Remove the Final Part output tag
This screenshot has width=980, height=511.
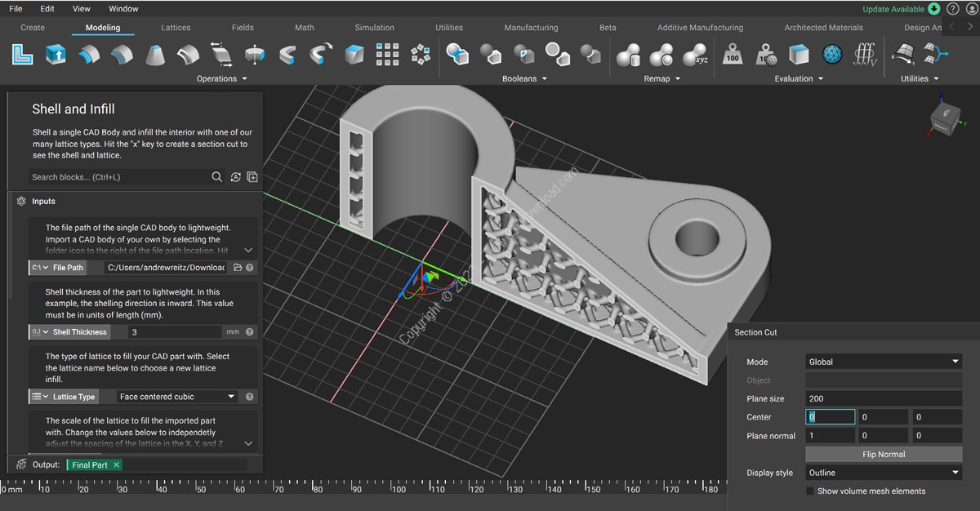click(x=117, y=464)
